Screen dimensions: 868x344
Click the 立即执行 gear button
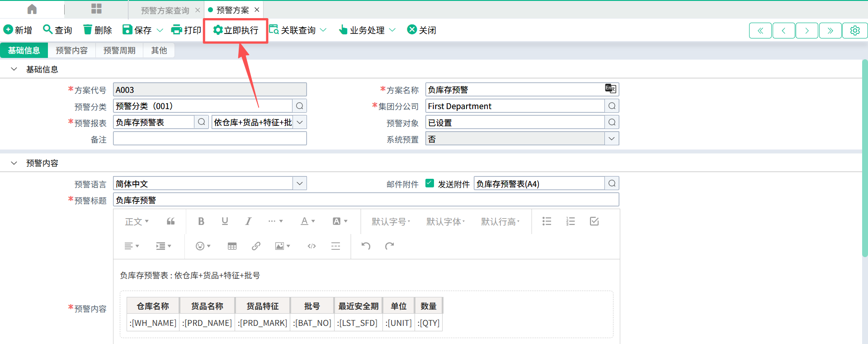(236, 30)
